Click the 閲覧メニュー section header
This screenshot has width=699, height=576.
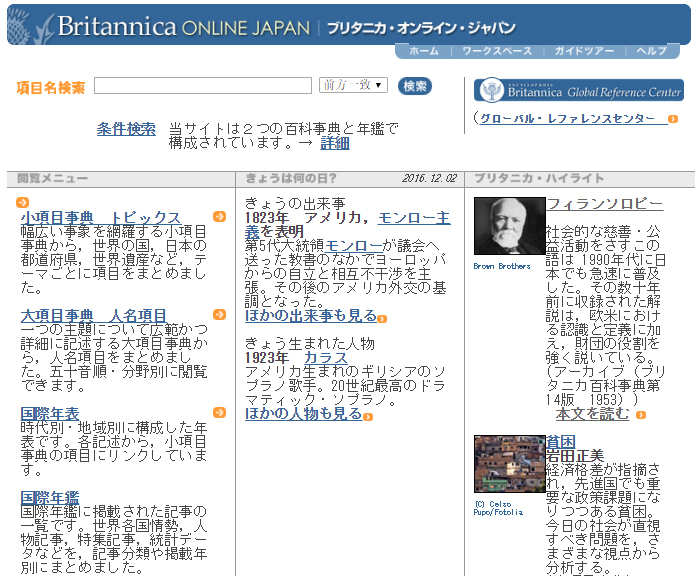pos(53,178)
